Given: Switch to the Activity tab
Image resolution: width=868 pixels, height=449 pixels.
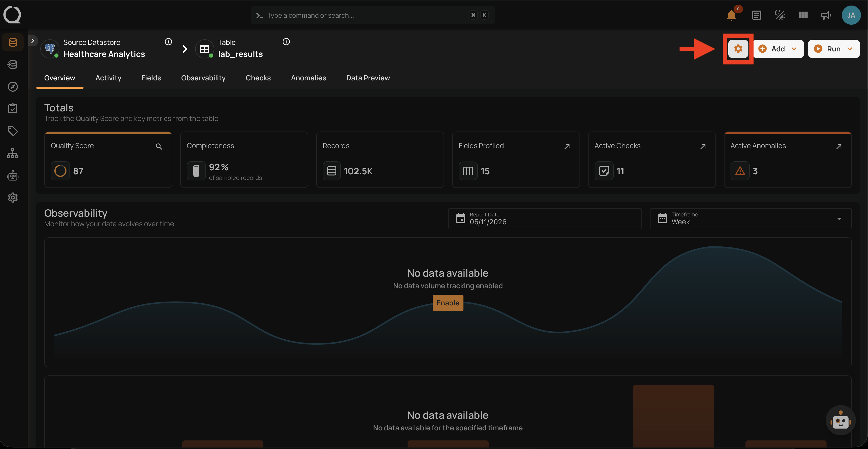Looking at the screenshot, I should pos(108,78).
